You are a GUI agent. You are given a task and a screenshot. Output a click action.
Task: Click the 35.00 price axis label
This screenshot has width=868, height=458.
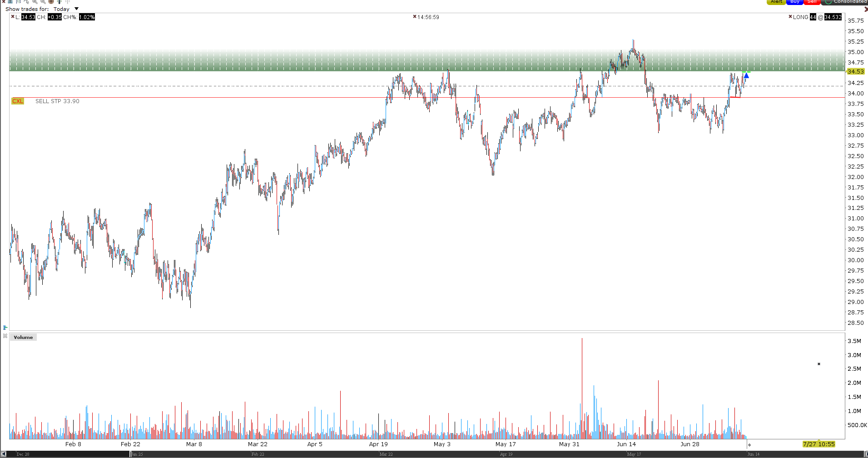855,52
